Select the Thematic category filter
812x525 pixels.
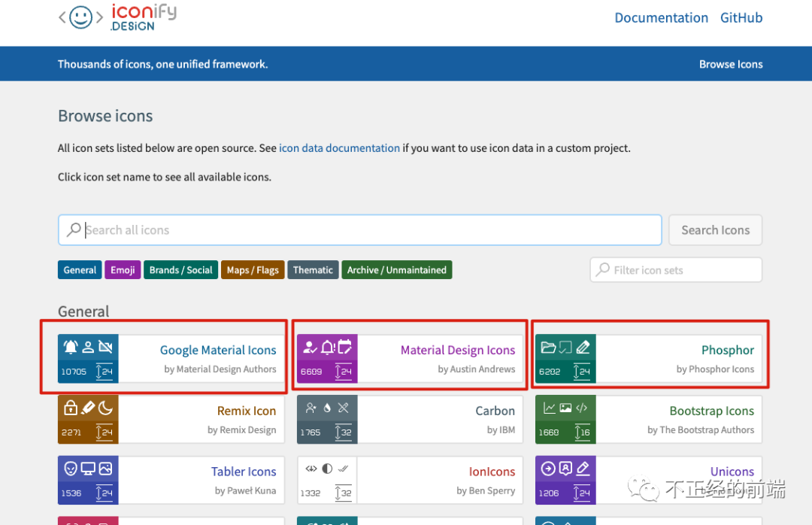click(x=313, y=270)
